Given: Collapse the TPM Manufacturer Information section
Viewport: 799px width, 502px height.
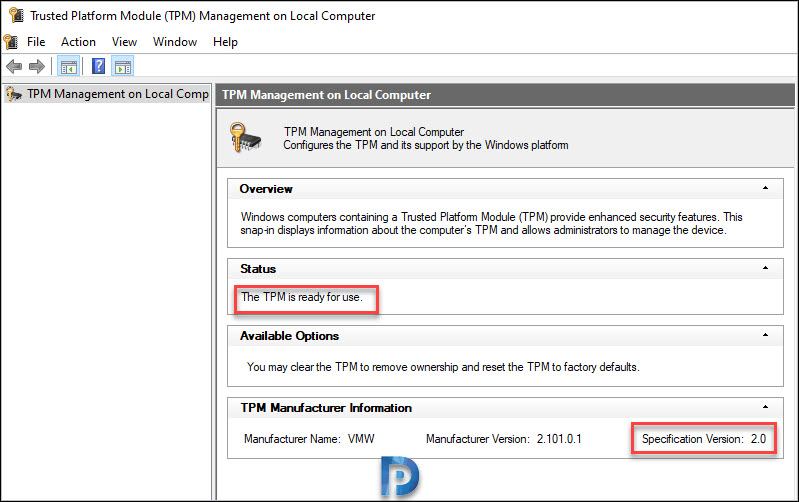Looking at the screenshot, I should coord(765,407).
